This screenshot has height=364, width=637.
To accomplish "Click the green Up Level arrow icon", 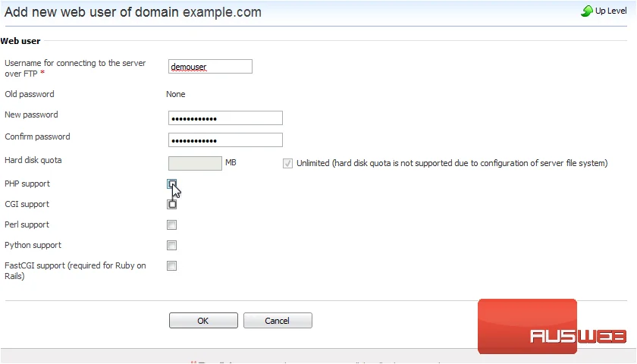I will pyautogui.click(x=587, y=11).
